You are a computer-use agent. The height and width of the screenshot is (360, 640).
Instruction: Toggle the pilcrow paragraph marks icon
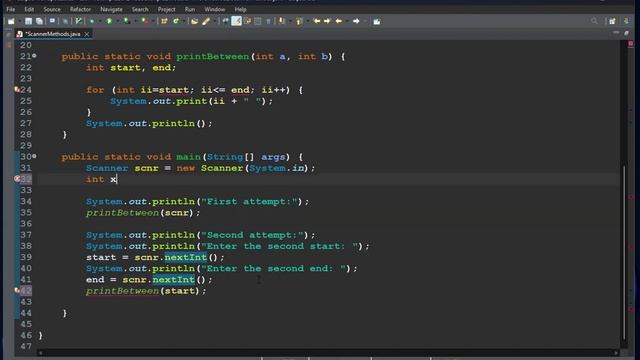(x=268, y=21)
